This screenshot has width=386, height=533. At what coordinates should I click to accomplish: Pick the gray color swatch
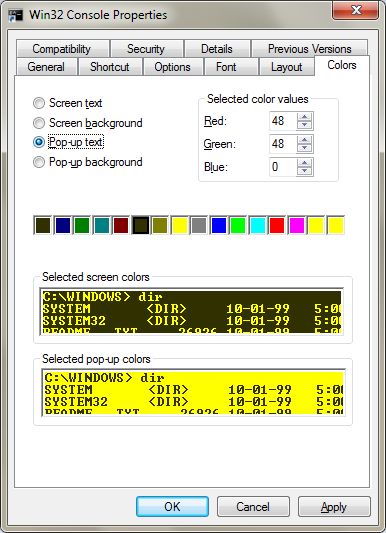199,225
